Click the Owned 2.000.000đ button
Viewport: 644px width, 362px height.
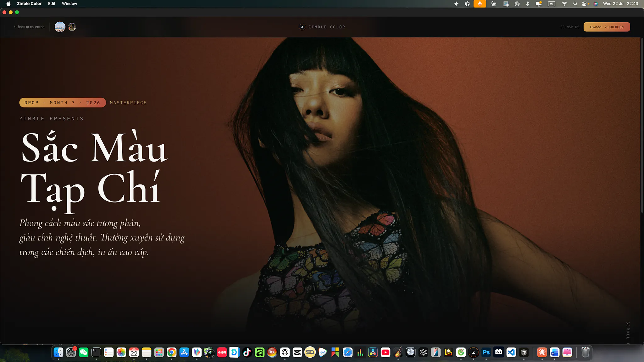(607, 27)
